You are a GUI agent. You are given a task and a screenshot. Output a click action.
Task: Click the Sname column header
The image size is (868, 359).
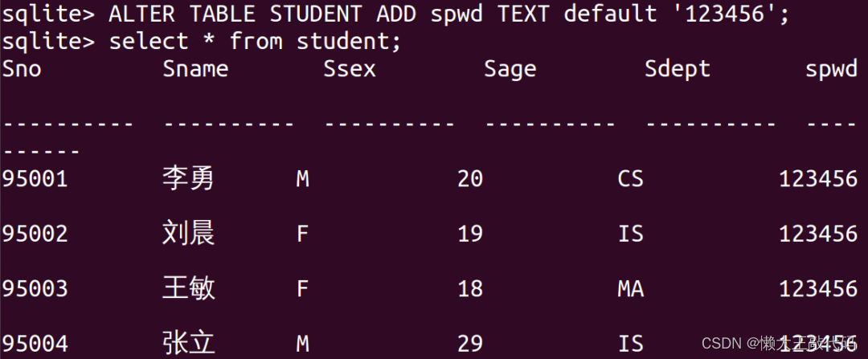pos(195,68)
